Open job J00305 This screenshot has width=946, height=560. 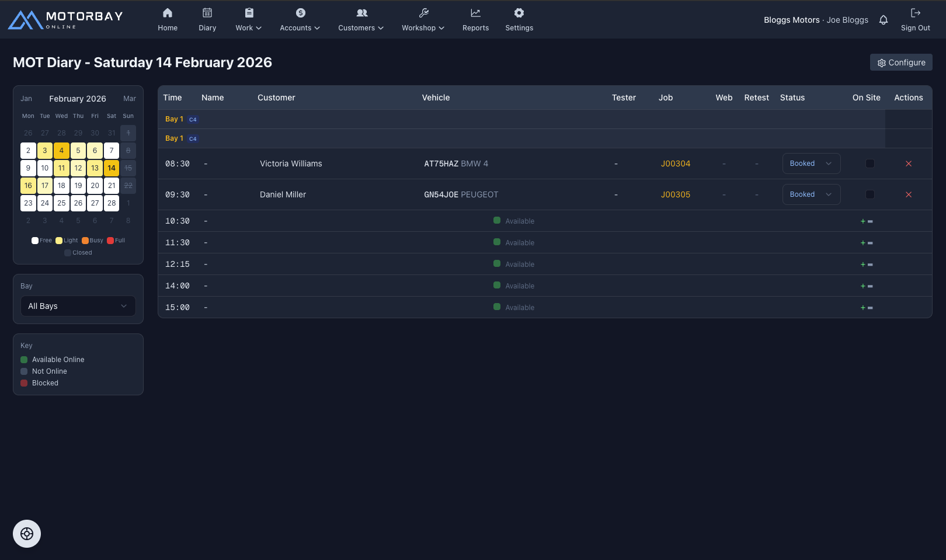tap(675, 194)
